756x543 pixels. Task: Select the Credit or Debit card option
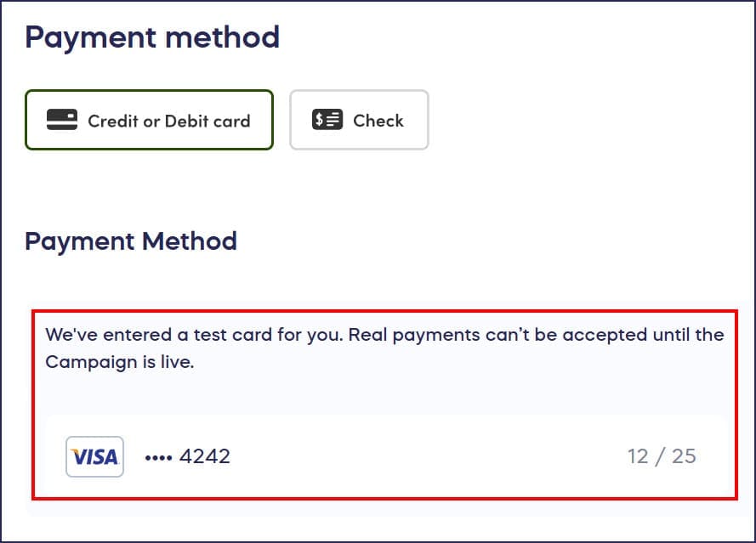[149, 120]
